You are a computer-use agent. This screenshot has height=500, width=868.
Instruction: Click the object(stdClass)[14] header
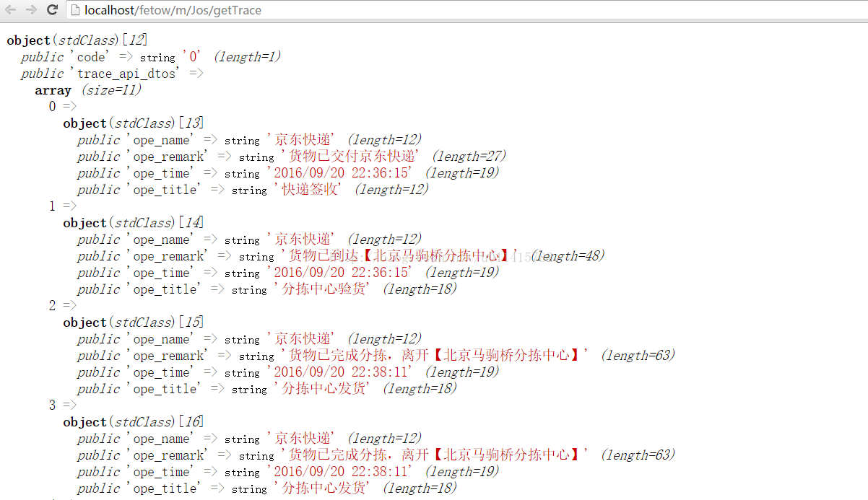click(134, 223)
